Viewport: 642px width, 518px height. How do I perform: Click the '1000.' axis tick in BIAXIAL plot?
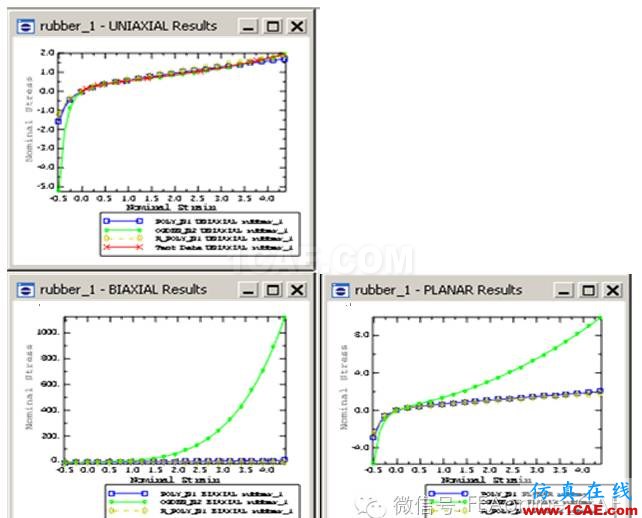click(x=49, y=332)
